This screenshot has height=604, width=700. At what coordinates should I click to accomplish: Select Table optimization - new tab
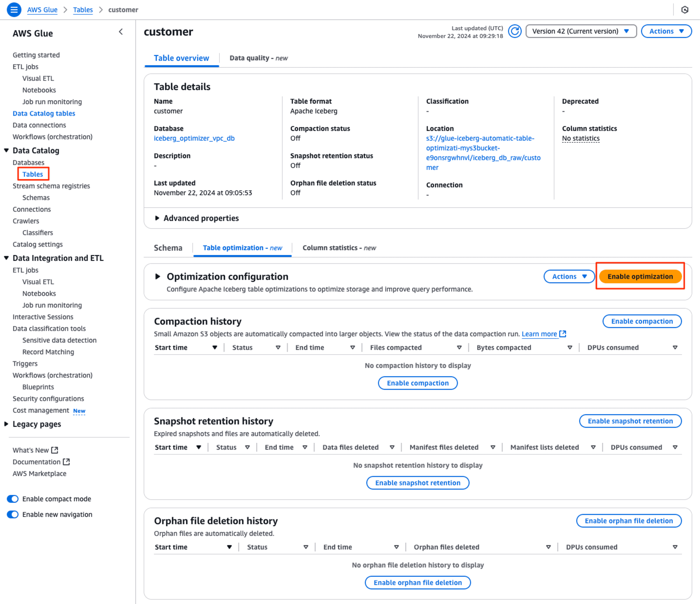[243, 248]
